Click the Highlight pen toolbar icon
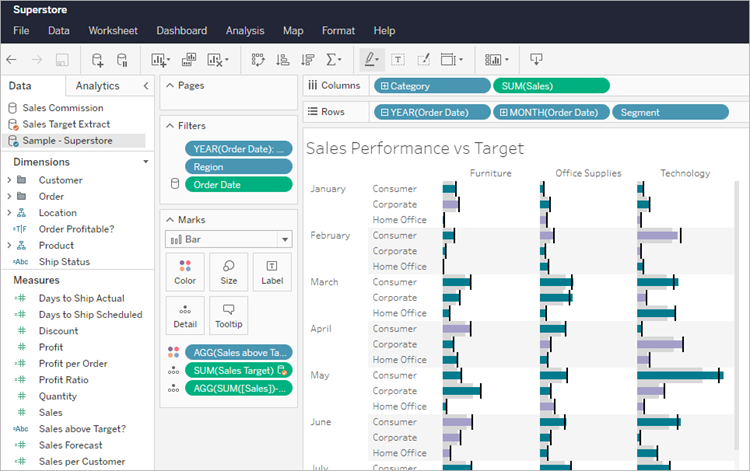Screen dimensions: 750x471 (x=371, y=60)
